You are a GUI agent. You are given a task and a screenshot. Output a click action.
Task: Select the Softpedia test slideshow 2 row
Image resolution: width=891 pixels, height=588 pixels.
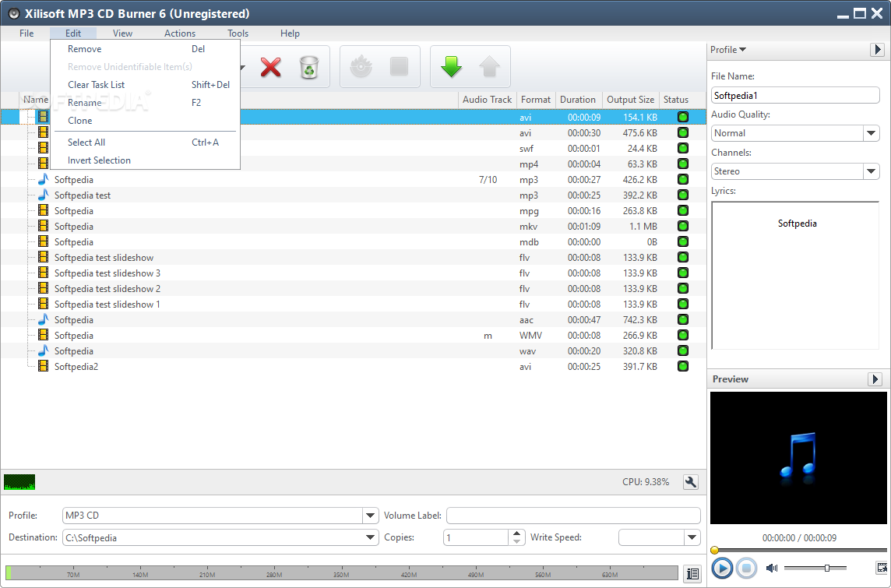coord(353,289)
